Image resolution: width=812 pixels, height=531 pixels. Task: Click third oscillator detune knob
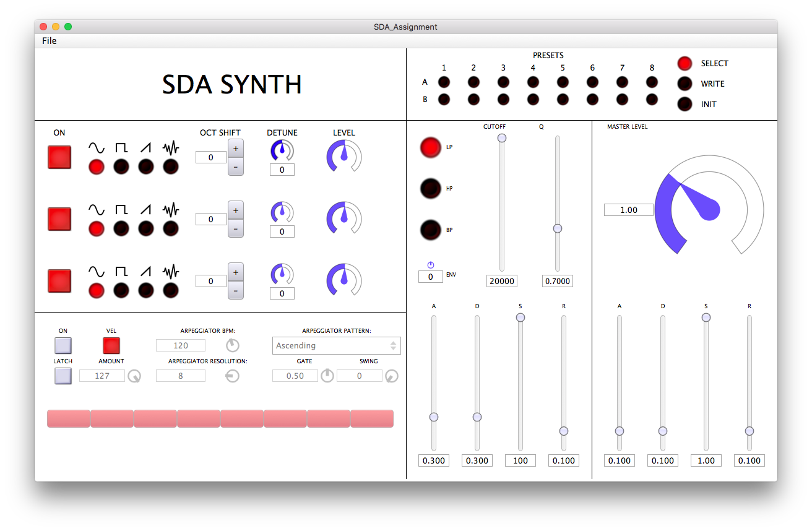(x=282, y=274)
